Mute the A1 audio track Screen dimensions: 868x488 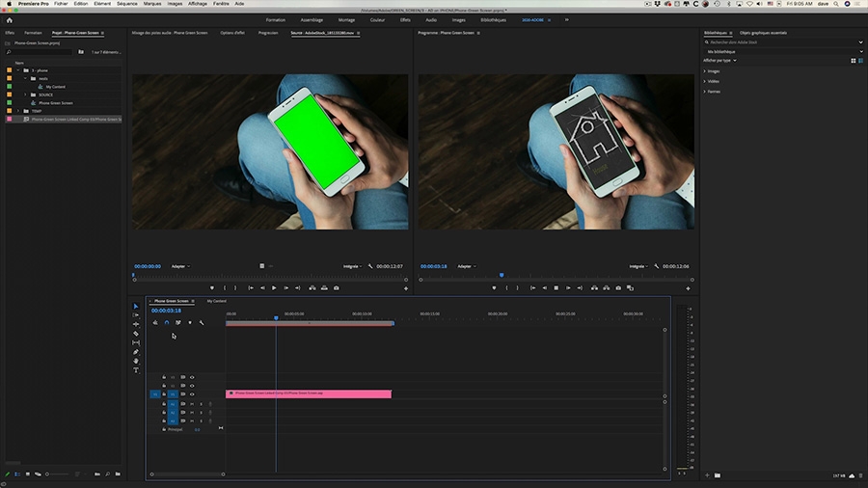click(192, 404)
